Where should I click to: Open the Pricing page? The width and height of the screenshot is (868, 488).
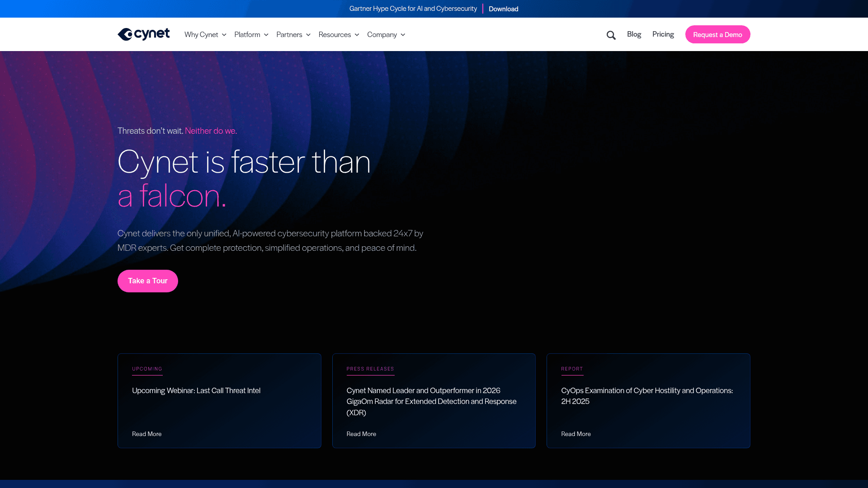click(663, 34)
